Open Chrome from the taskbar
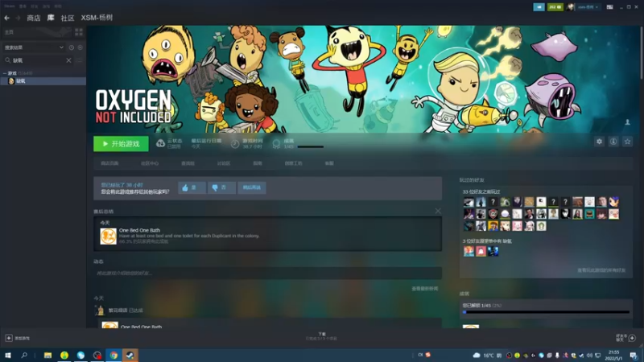 tap(114, 355)
